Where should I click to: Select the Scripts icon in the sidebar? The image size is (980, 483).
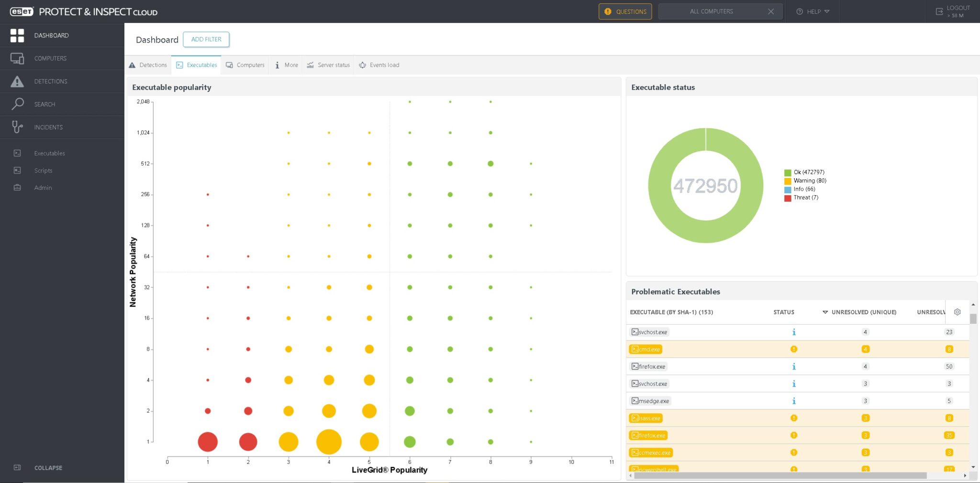click(17, 170)
